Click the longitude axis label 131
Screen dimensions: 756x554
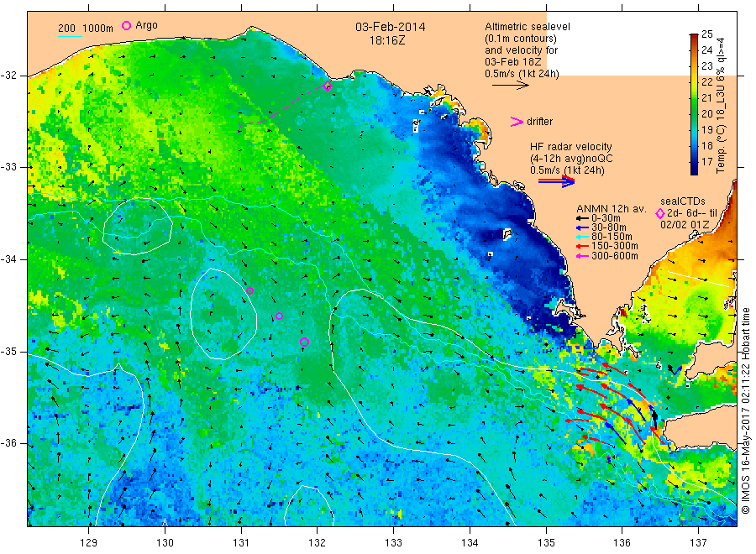pyautogui.click(x=241, y=543)
